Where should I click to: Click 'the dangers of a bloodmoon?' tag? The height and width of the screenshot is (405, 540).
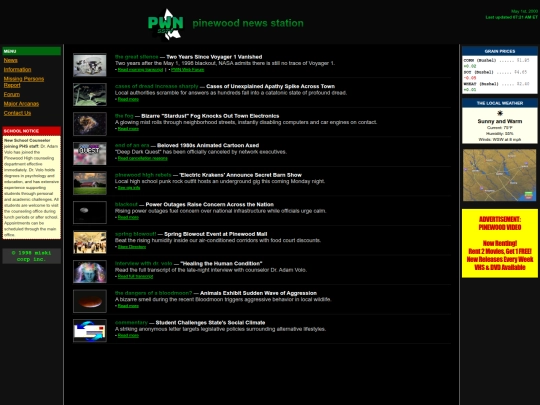point(154,293)
